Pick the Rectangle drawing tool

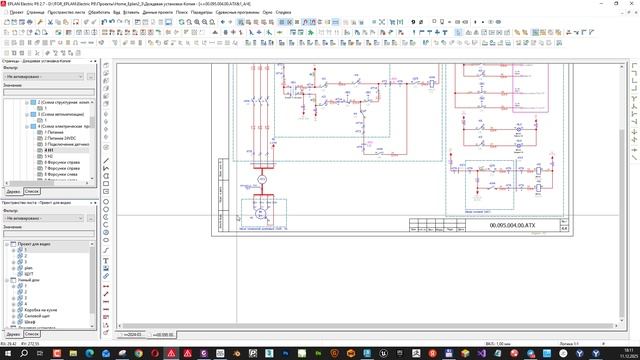point(106,184)
